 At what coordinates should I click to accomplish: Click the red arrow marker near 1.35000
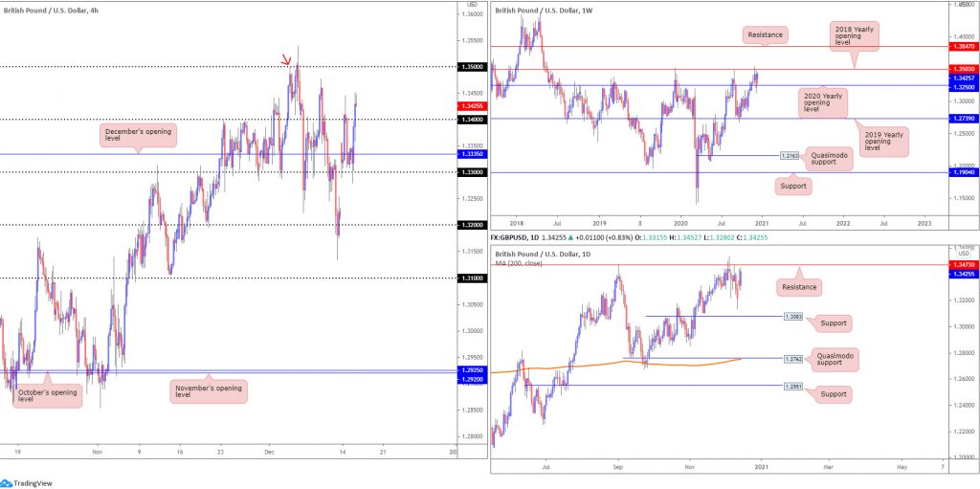point(287,60)
